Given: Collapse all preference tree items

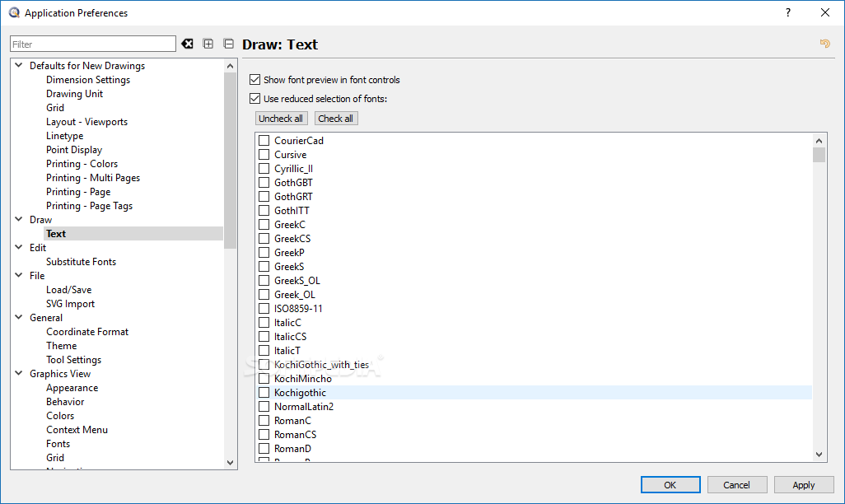Looking at the screenshot, I should [229, 44].
